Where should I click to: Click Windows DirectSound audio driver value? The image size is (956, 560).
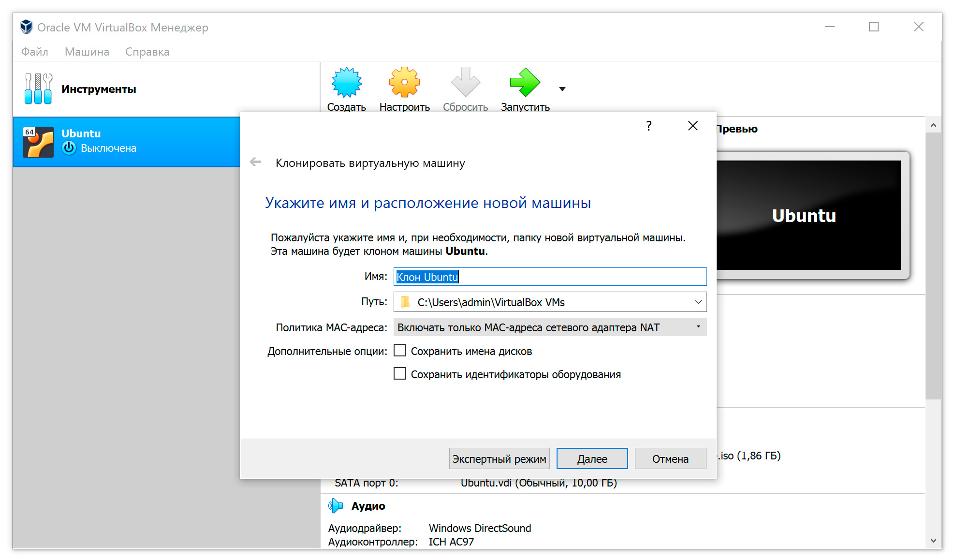click(480, 528)
